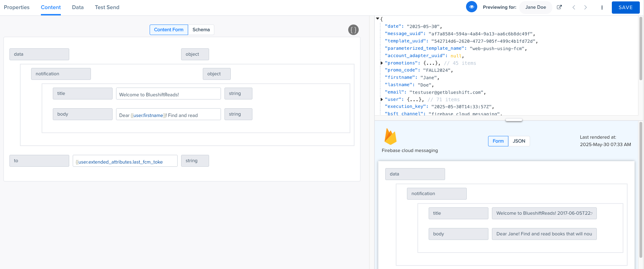The height and width of the screenshot is (269, 644).
Task: Click the to key field
Action: (x=39, y=161)
